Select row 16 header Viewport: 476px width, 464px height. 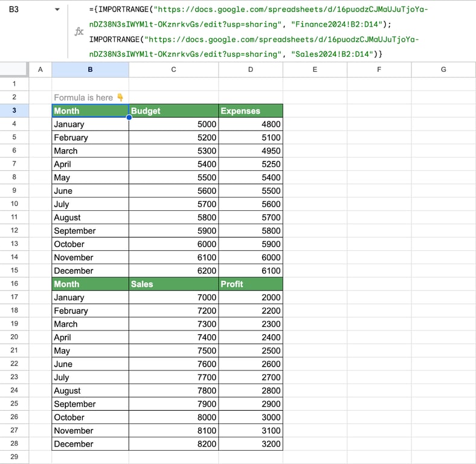[14, 283]
